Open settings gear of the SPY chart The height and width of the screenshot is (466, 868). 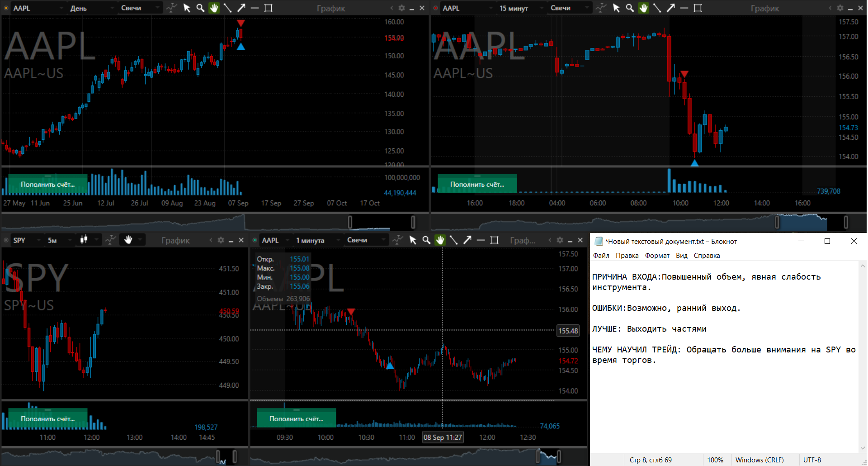coord(221,240)
